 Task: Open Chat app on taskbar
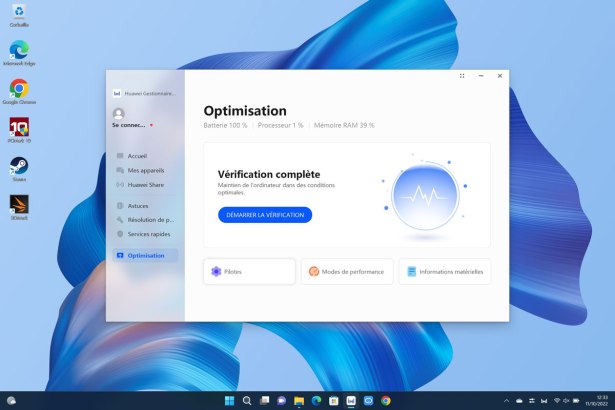point(282,401)
